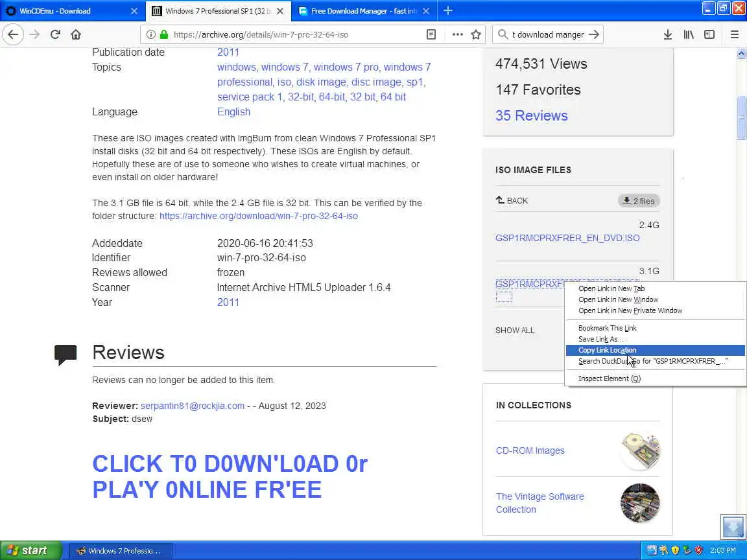Click the 2:03 PM system clock
Screen dimensions: 747x560
tap(723, 551)
